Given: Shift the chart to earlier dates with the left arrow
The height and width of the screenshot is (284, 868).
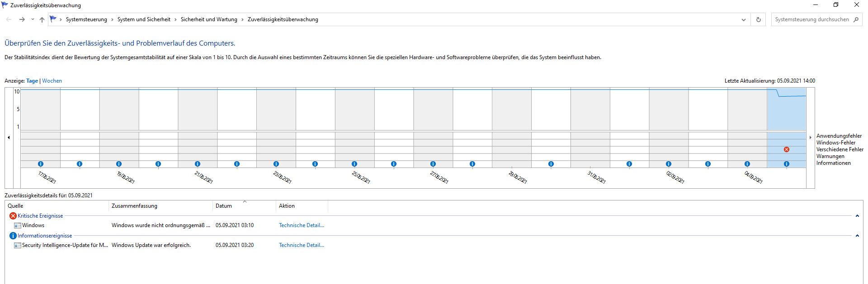Looking at the screenshot, I should [9, 137].
